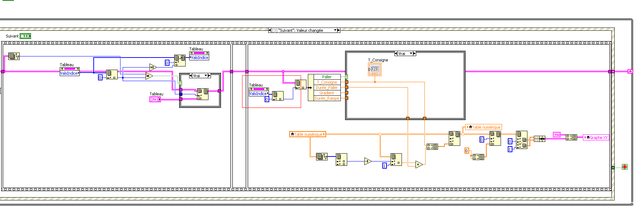
Task: Click ValsIndice property of Tableau node beside Unbundle
Action: pos(259,94)
